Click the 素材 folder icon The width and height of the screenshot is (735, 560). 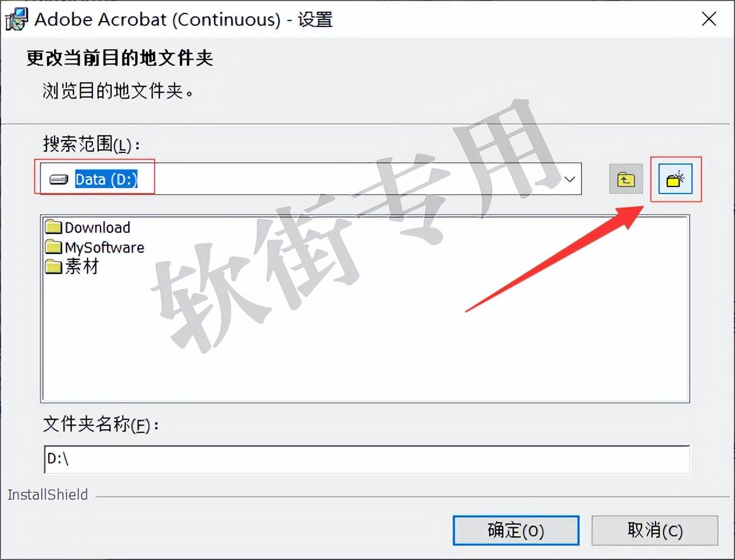[x=54, y=266]
